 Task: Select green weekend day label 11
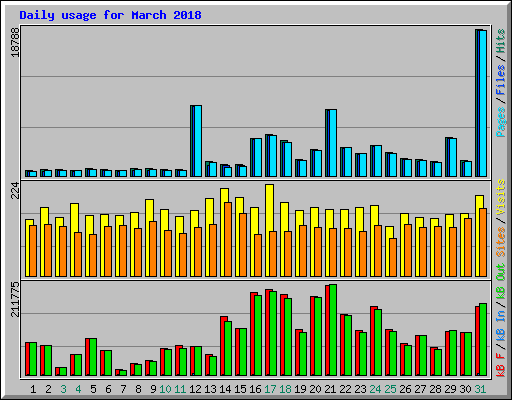[x=180, y=389]
